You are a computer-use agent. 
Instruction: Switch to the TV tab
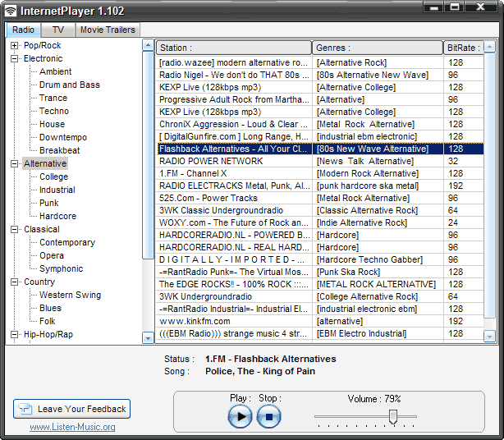[57, 30]
